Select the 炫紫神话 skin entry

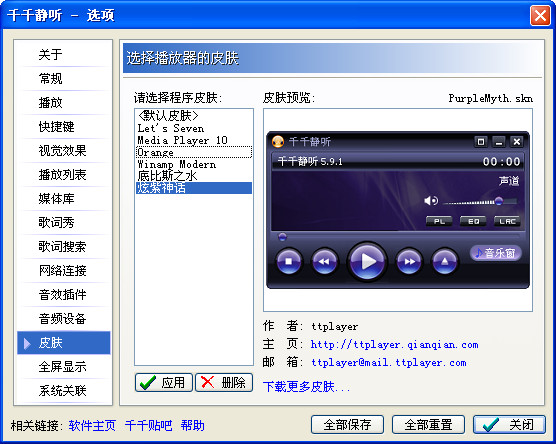[x=194, y=188]
